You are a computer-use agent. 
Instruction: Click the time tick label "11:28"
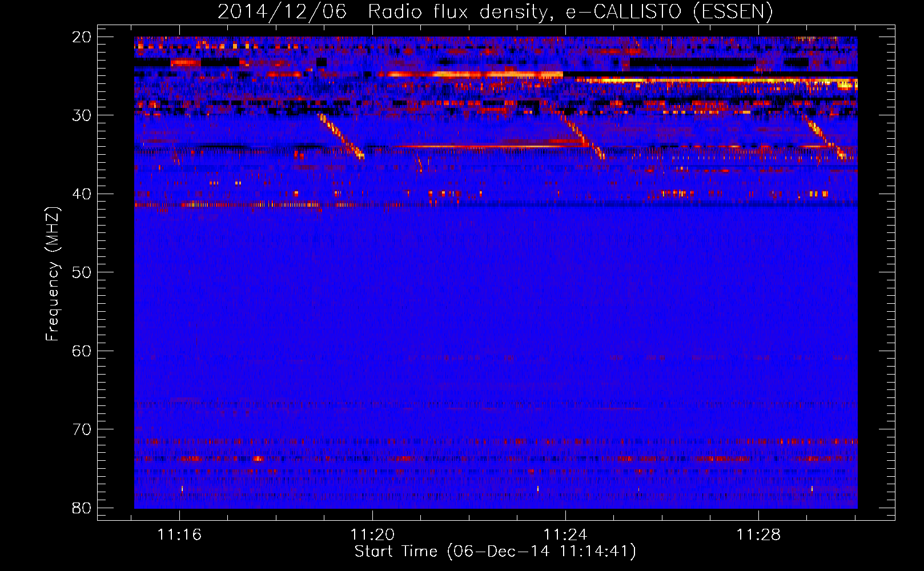pyautogui.click(x=758, y=535)
